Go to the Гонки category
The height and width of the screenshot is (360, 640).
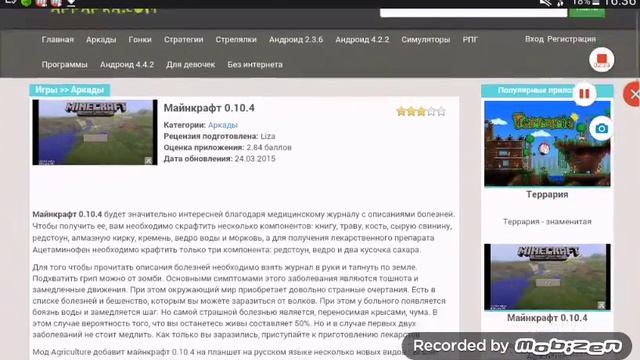pos(140,40)
